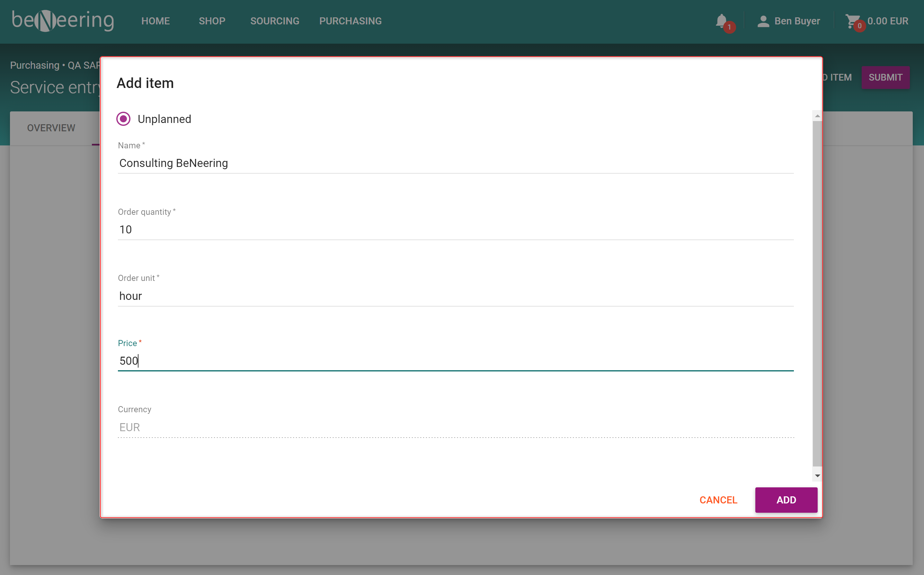Click the 0.00 EUR cart total

pyautogui.click(x=887, y=21)
